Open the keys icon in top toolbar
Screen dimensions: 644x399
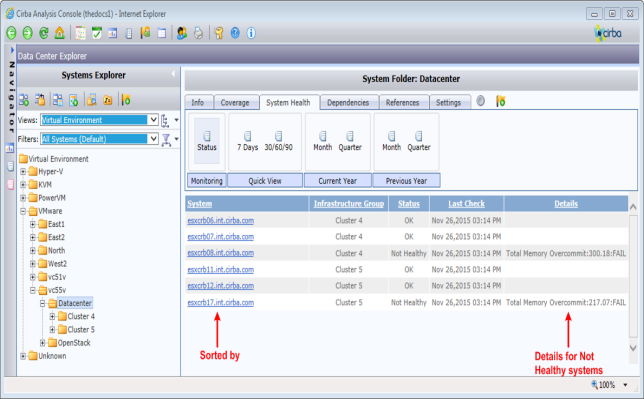click(x=218, y=33)
